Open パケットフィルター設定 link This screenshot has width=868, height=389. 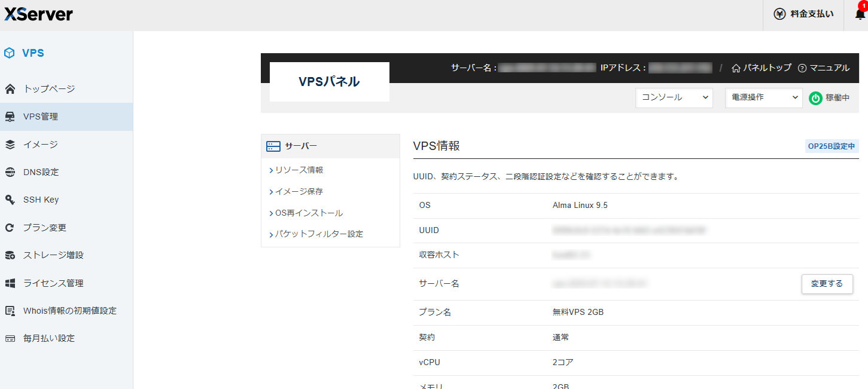coord(319,234)
